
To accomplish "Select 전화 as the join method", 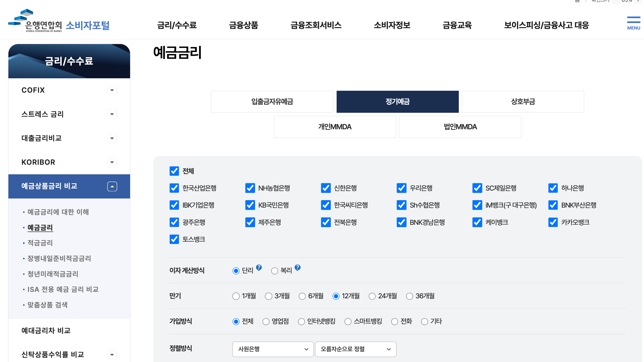I will [395, 322].
